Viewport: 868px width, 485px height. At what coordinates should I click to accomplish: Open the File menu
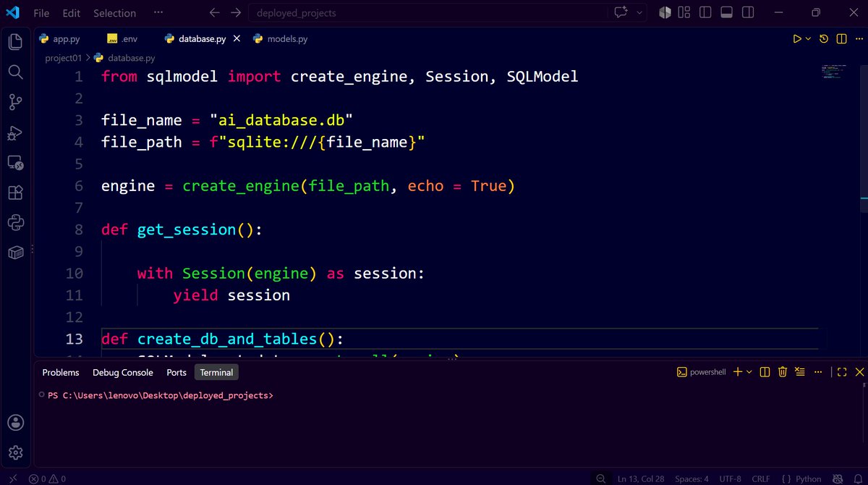click(x=41, y=13)
